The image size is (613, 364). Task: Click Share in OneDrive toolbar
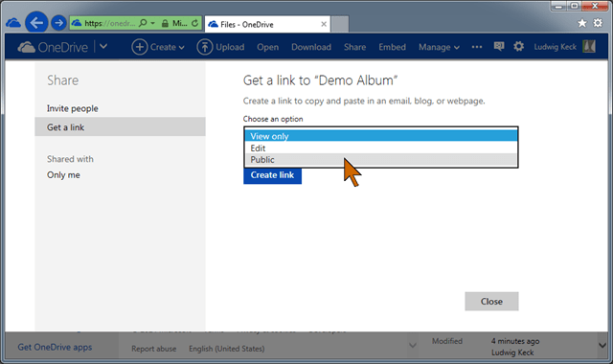(354, 47)
